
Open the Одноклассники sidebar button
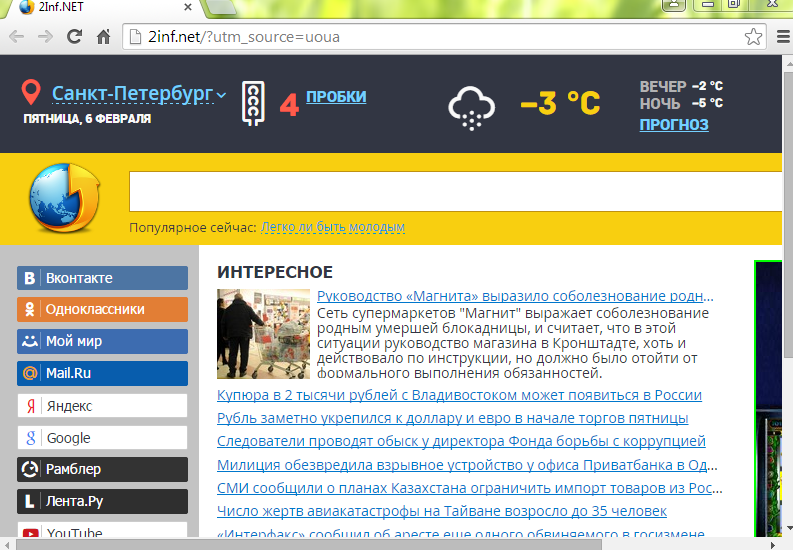[x=102, y=309]
